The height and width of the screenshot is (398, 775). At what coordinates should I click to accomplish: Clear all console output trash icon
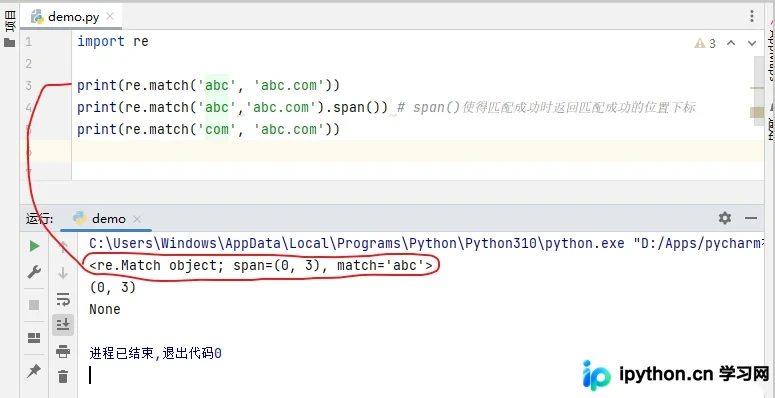pyautogui.click(x=63, y=377)
